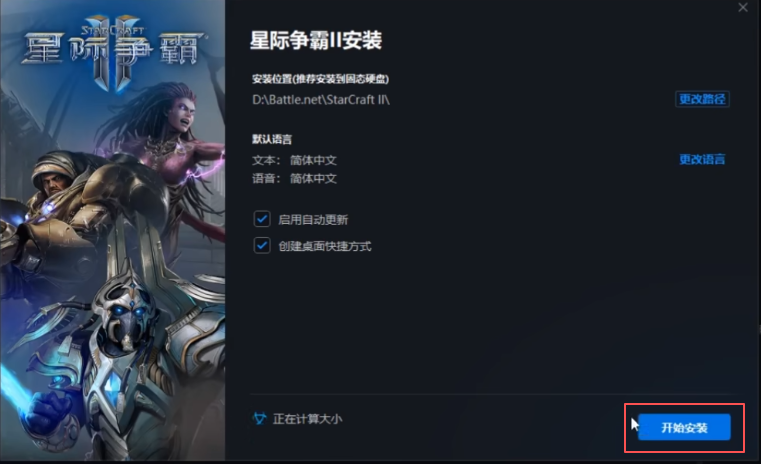This screenshot has height=464, width=761.
Task: Close the installer with the X icon
Action: point(743,7)
